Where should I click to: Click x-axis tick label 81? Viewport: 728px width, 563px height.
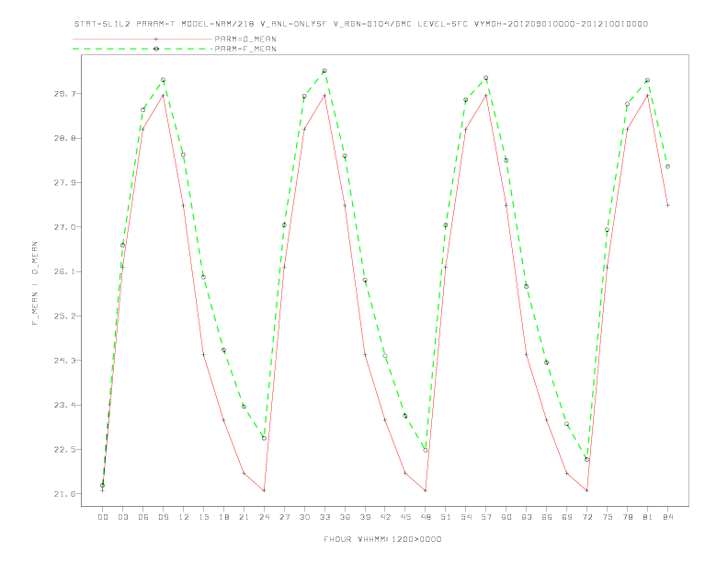[648, 517]
